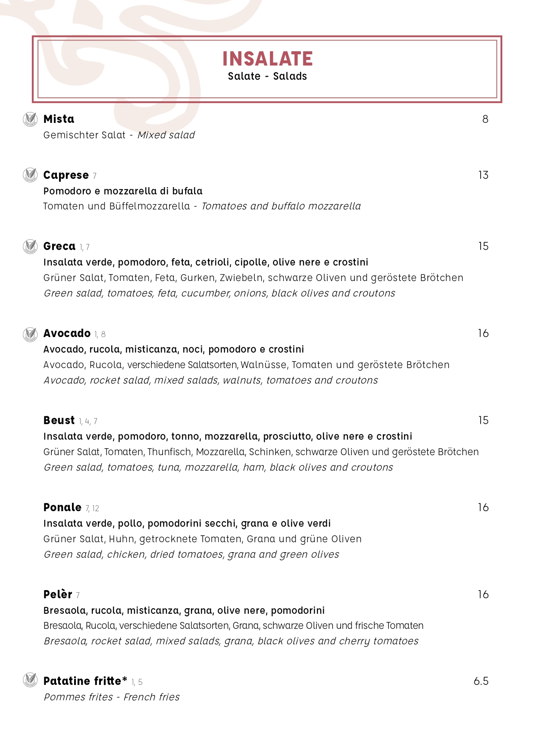Click the vegetarian icon next to Greca

(30, 246)
